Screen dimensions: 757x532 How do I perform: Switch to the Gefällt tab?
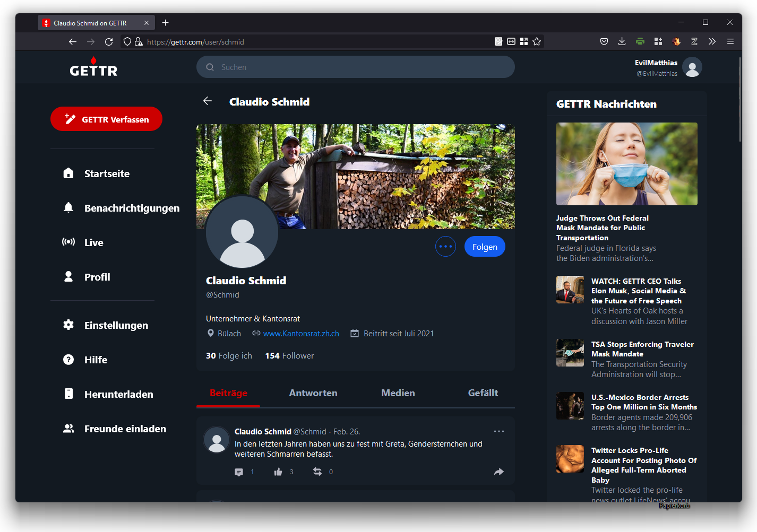click(x=483, y=393)
